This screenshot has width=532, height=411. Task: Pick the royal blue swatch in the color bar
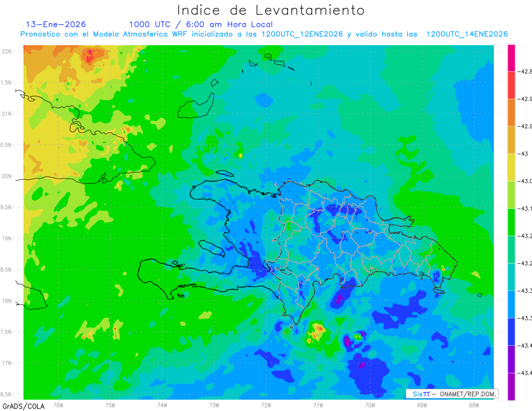511,332
